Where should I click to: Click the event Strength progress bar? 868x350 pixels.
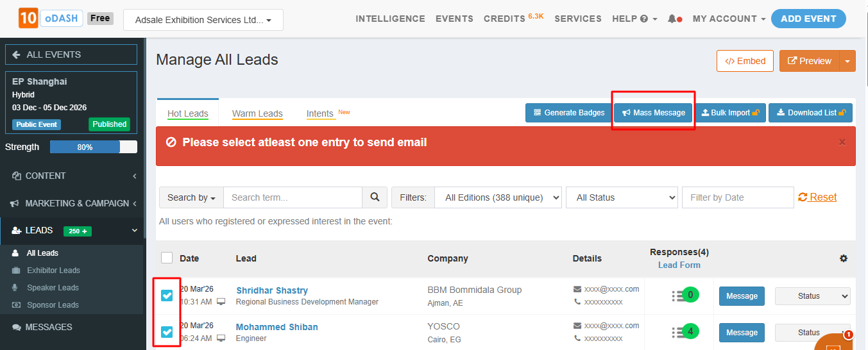tap(94, 147)
